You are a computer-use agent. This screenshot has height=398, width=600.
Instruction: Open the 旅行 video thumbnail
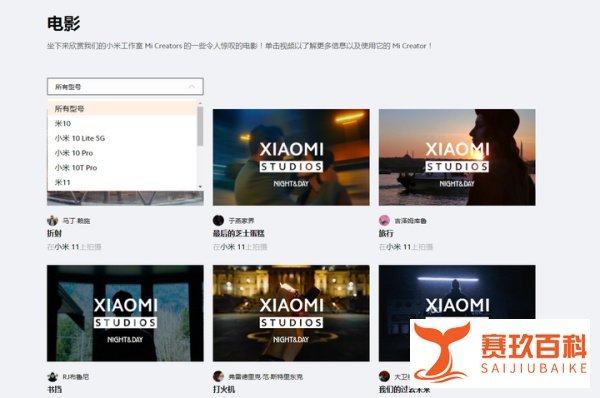pos(457,157)
